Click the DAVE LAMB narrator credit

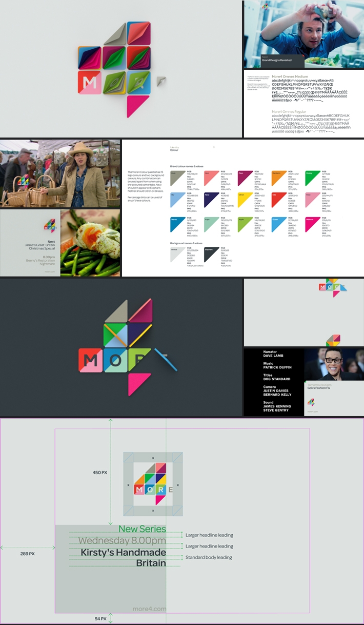274,357
